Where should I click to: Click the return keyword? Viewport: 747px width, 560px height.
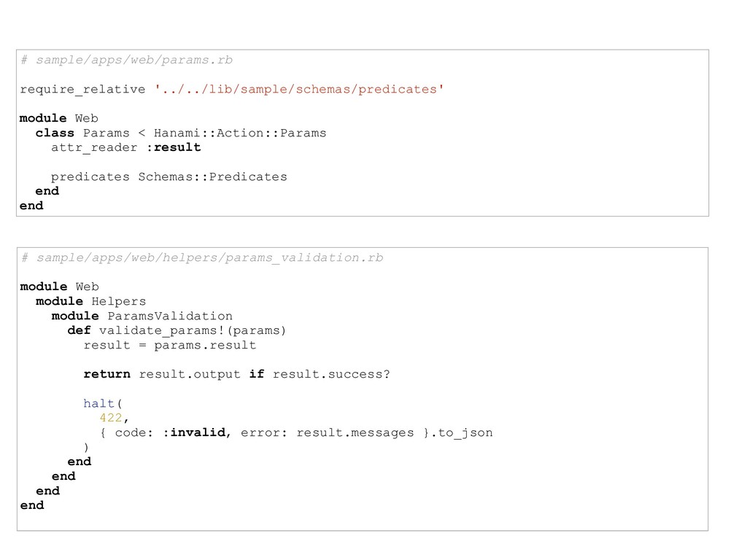[x=107, y=374]
